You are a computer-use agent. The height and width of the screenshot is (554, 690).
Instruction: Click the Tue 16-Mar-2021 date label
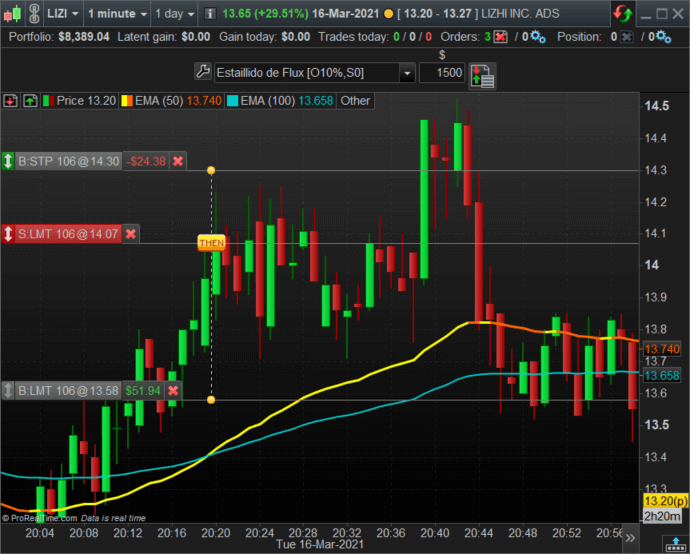pos(320,545)
